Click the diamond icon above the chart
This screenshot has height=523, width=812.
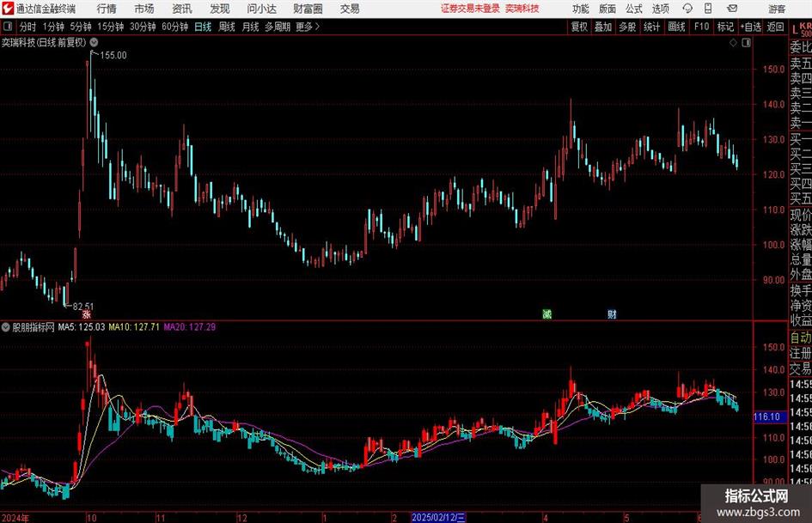733,43
